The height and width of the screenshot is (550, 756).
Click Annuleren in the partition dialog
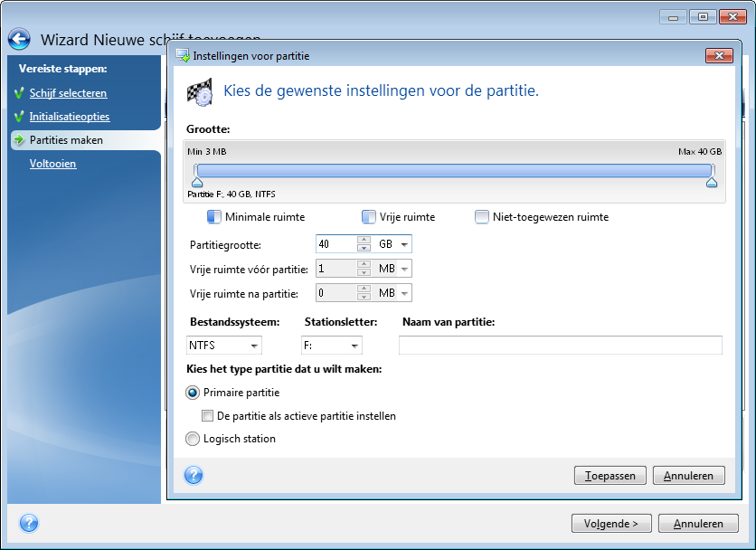[688, 476]
